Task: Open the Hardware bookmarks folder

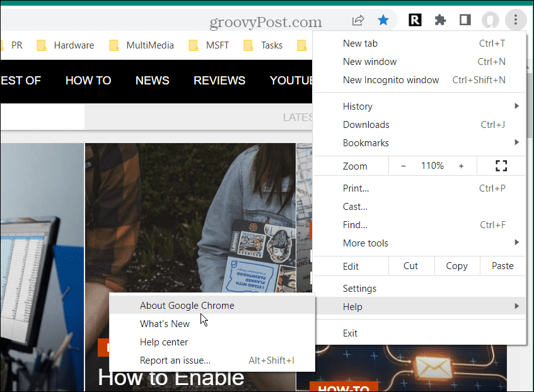Action: (x=66, y=45)
